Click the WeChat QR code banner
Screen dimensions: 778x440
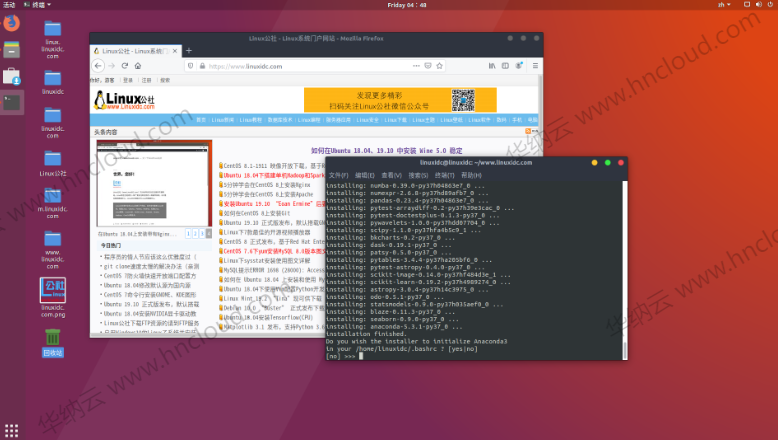click(x=400, y=100)
